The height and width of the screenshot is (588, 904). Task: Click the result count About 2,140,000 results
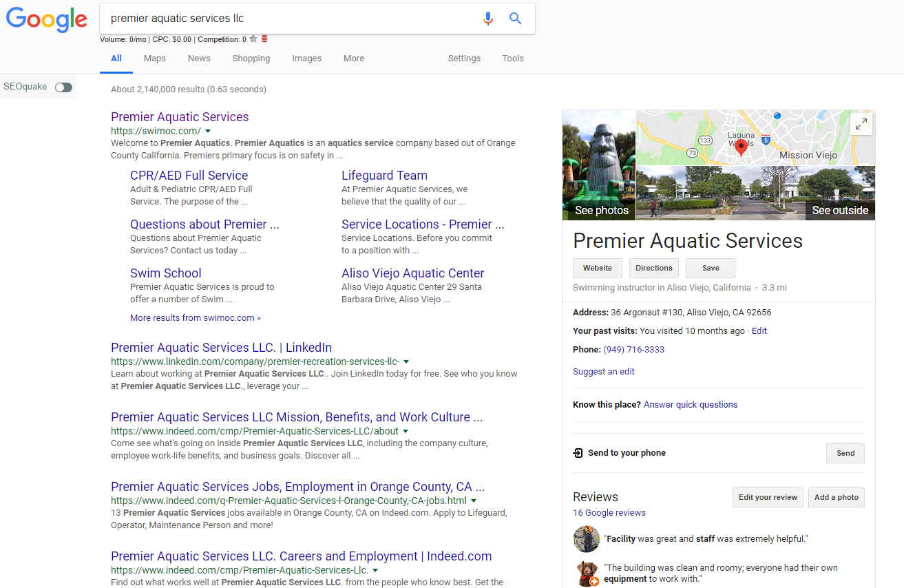pos(189,90)
